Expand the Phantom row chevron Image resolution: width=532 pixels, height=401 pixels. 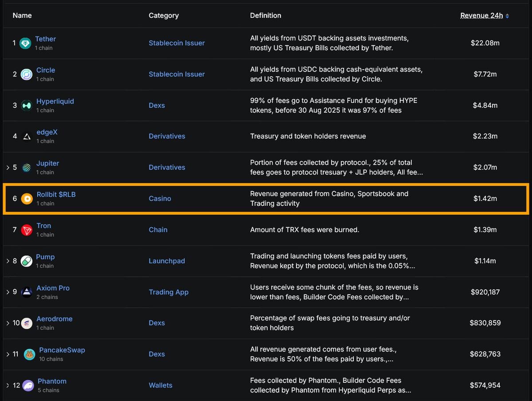[8, 385]
